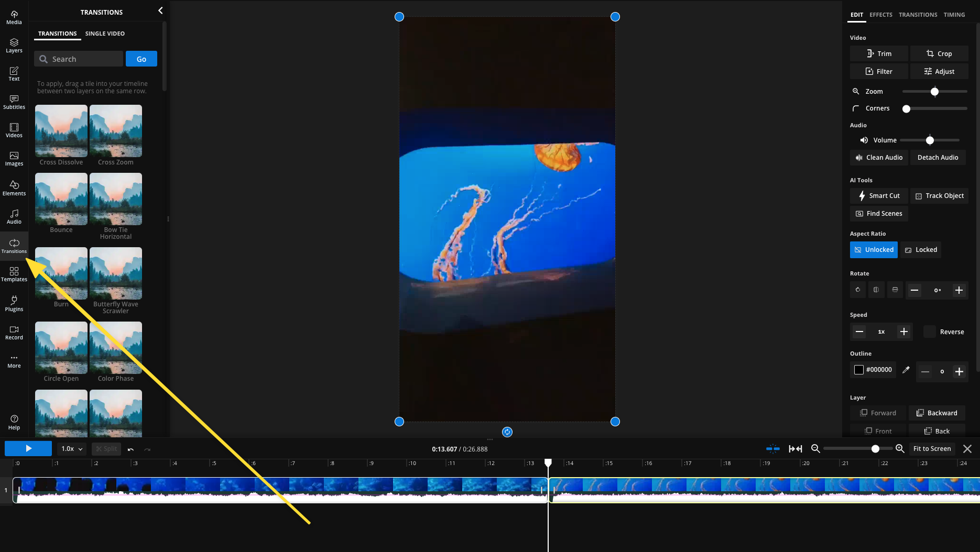Enable Reverse playback

click(929, 332)
